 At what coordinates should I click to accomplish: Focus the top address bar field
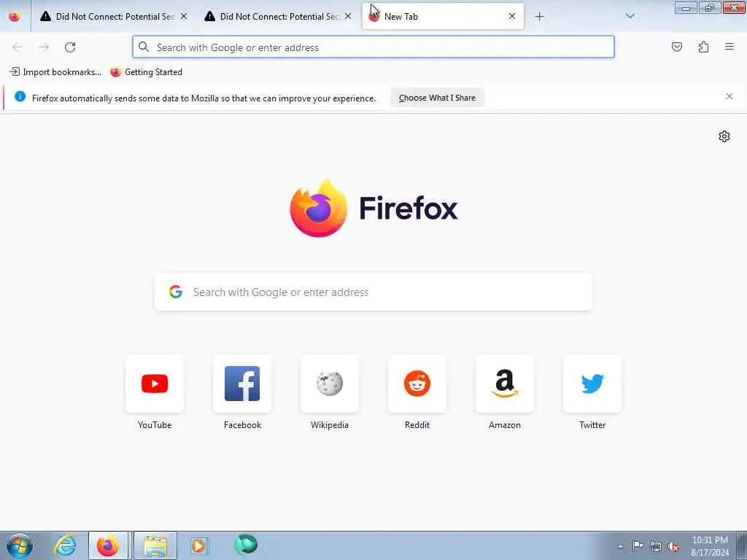click(x=373, y=47)
